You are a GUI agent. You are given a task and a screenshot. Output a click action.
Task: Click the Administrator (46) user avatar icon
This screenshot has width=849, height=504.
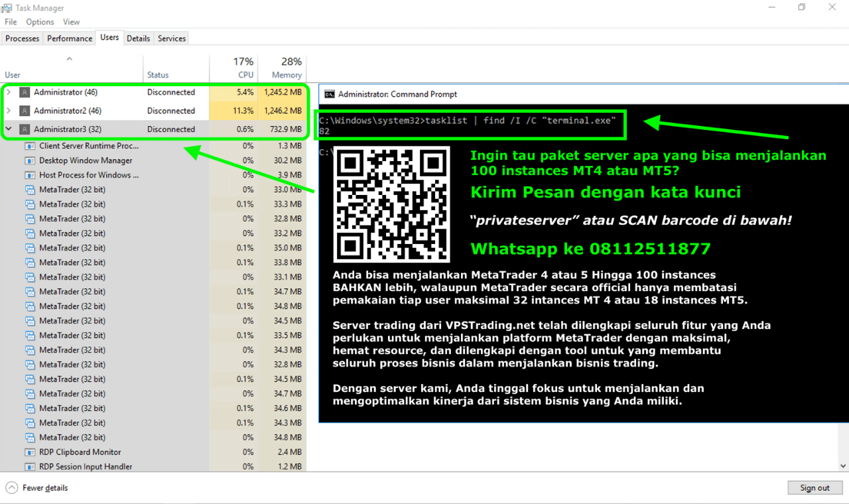[25, 92]
